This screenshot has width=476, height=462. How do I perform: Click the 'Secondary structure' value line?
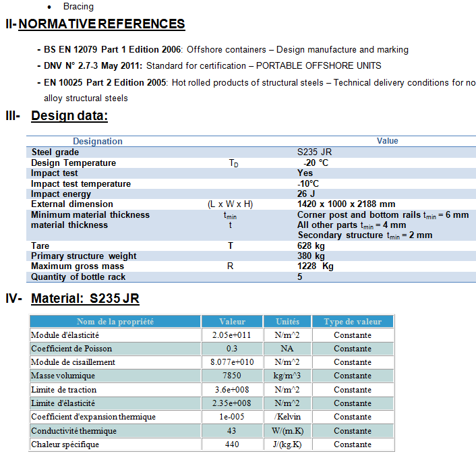coord(365,235)
